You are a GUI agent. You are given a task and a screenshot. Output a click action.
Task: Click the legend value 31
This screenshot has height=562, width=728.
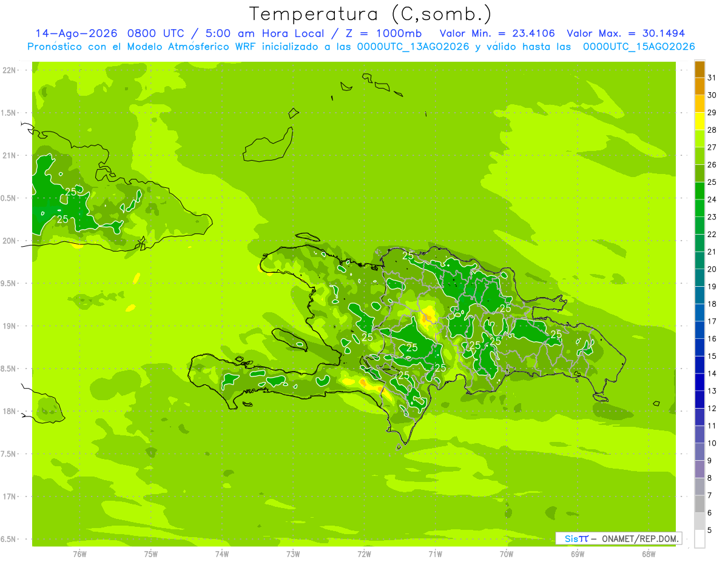[712, 78]
